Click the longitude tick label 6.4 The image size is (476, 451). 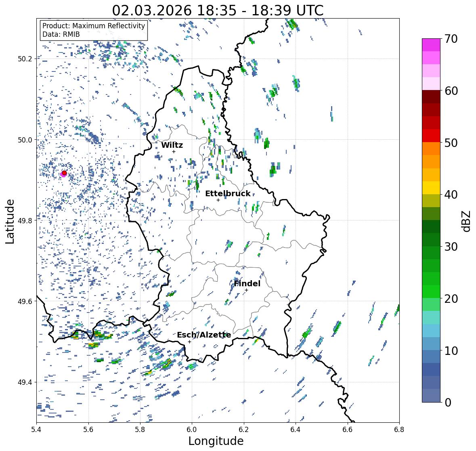(296, 430)
